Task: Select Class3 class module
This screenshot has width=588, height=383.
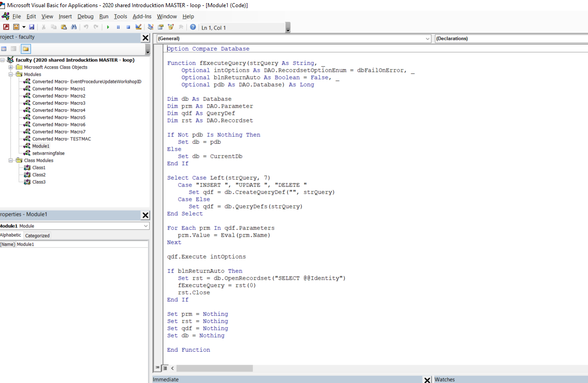Action: pos(39,182)
